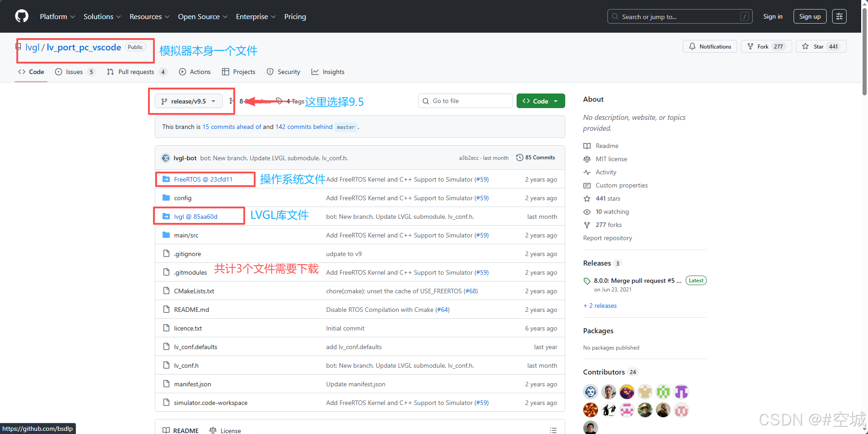Viewport: 868px width, 434px height.
Task: Open the README outline list icon
Action: [x=553, y=430]
